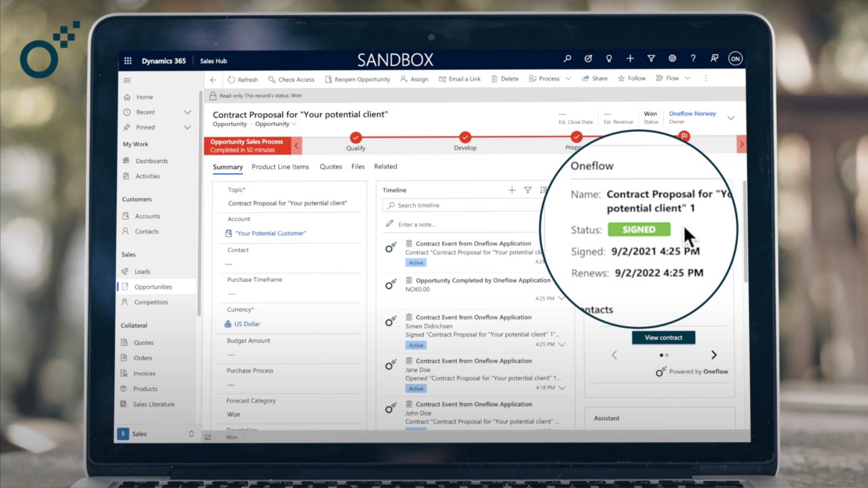Switch to the Quotes tab
This screenshot has width=868, height=488.
(331, 167)
